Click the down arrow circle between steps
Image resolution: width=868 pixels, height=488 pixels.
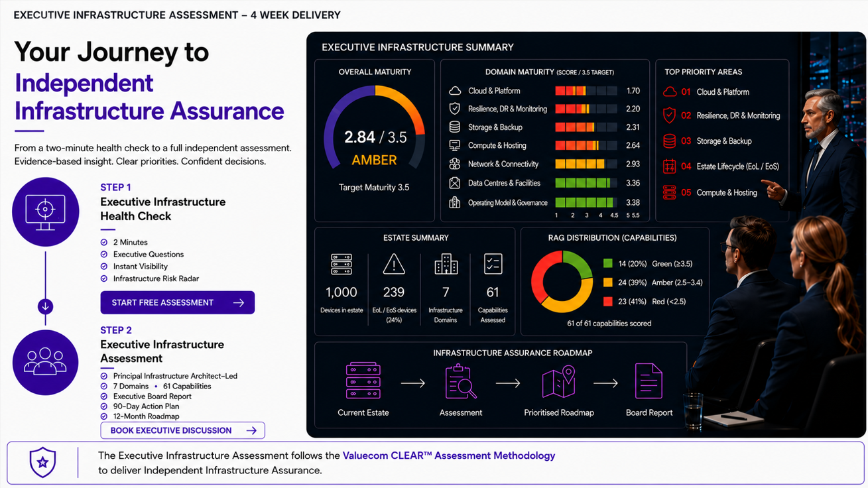pyautogui.click(x=45, y=306)
